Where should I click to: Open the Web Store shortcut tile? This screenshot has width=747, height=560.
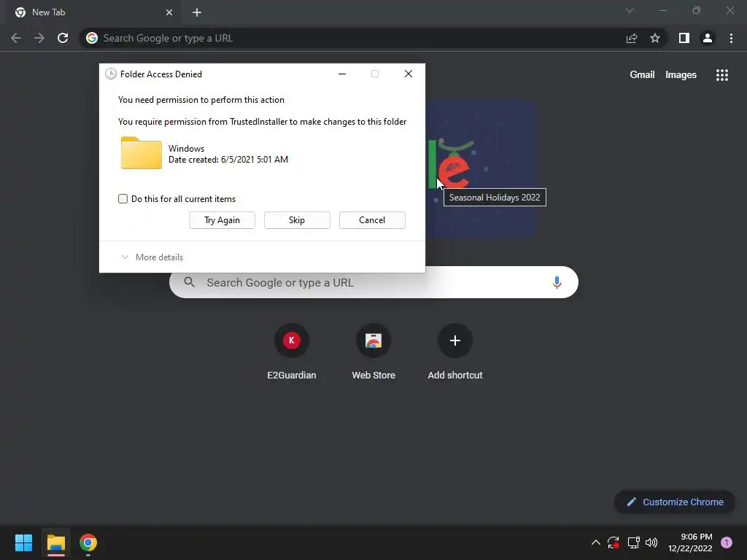click(x=373, y=351)
